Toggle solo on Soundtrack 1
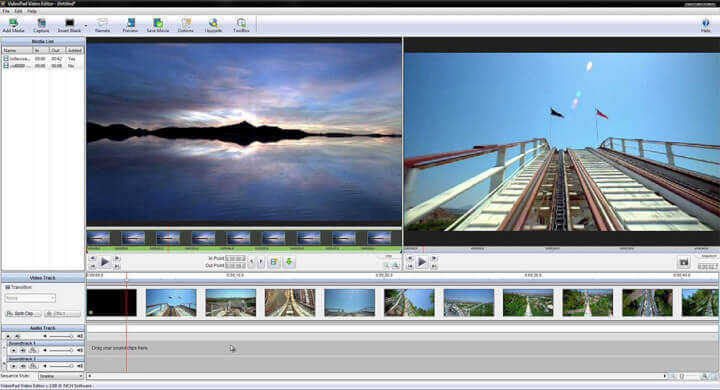720x390 pixels. [x=13, y=350]
